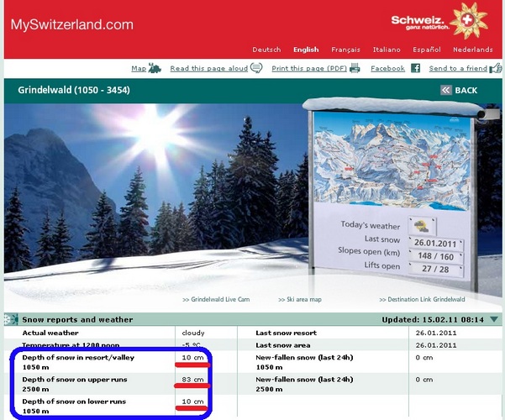Click the Facebook logo icon
Image resolution: width=505 pixels, height=420 pixels.
click(x=415, y=68)
